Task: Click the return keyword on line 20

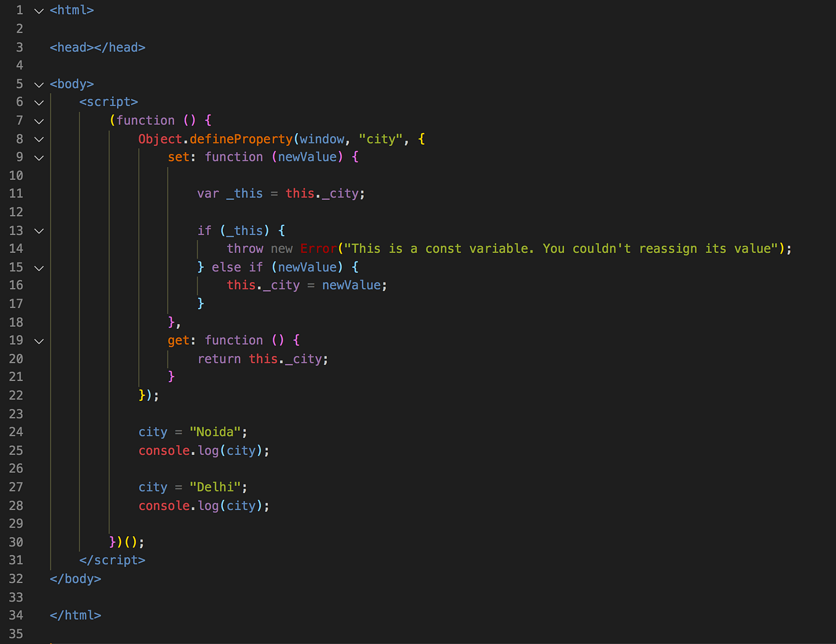Action: tap(219, 359)
